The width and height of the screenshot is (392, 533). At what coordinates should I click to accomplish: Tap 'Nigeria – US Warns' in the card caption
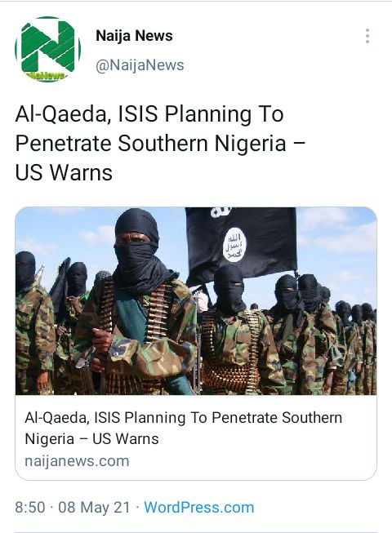coord(91,439)
